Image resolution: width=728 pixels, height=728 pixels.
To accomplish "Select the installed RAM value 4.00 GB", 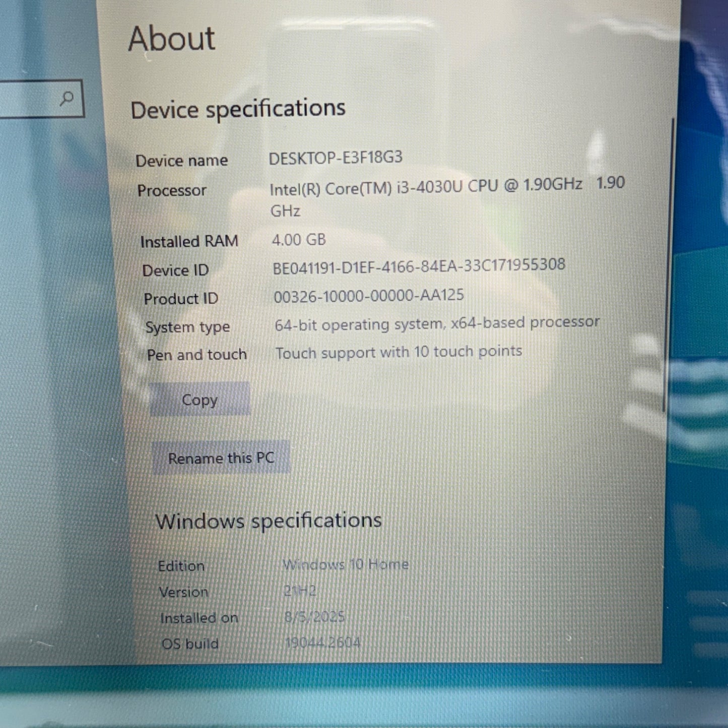I will point(299,239).
